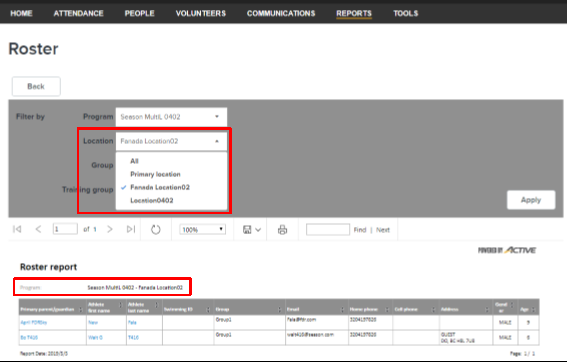Select Fanada Location02 option
This screenshot has width=567, height=364.
click(160, 187)
